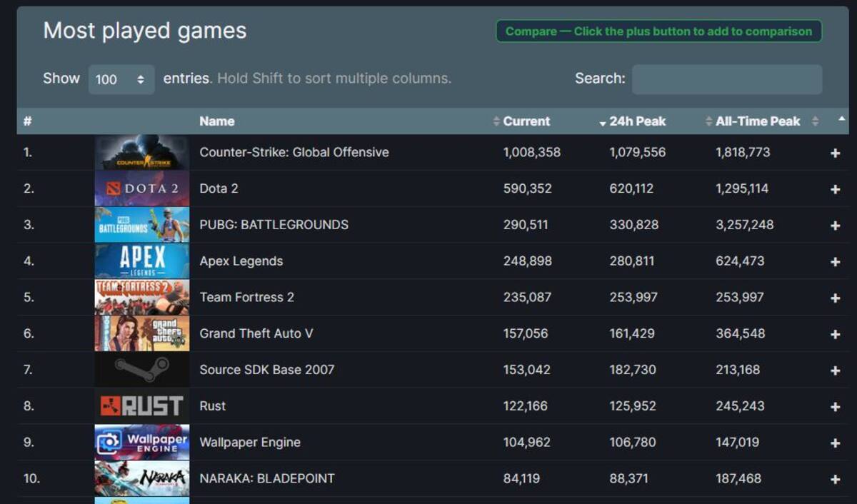Add Source SDK Base 2007 to comparison
This screenshot has width=857, height=504.
click(x=835, y=371)
